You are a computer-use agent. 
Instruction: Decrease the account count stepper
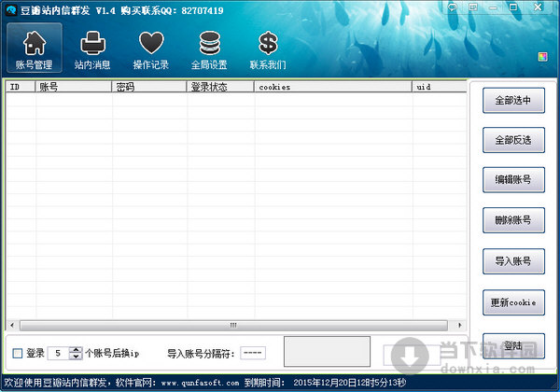pos(76,357)
